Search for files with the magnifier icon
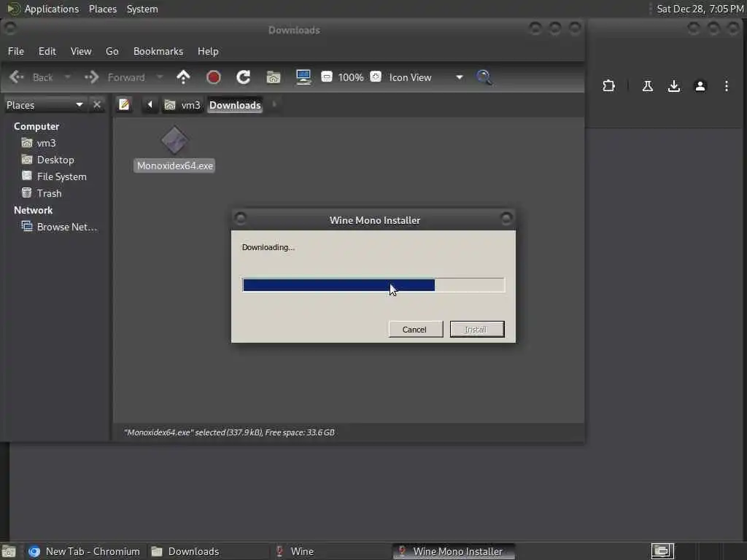 [x=484, y=77]
